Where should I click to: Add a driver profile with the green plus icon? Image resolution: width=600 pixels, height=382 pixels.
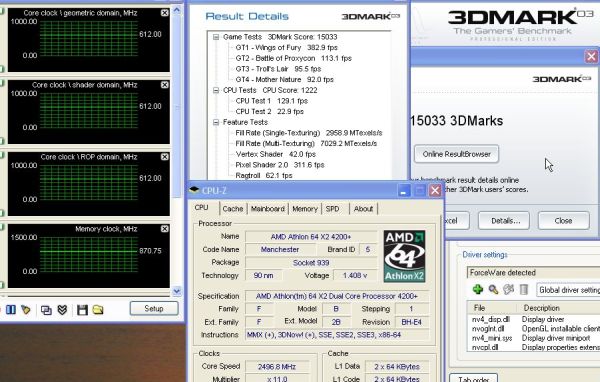[x=478, y=289]
